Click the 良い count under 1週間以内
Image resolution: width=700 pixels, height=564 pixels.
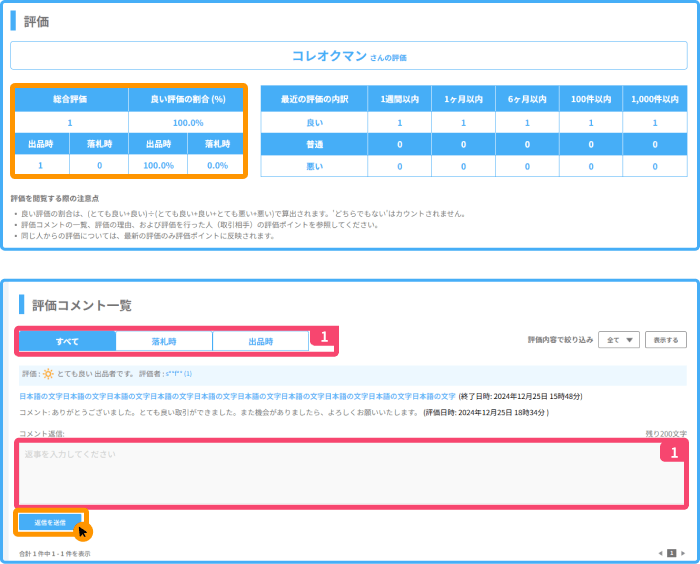tap(400, 122)
